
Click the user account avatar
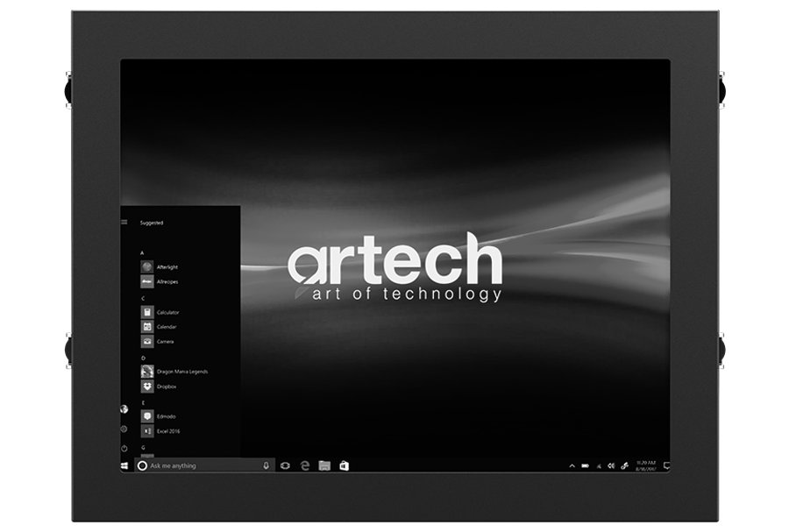tap(124, 409)
